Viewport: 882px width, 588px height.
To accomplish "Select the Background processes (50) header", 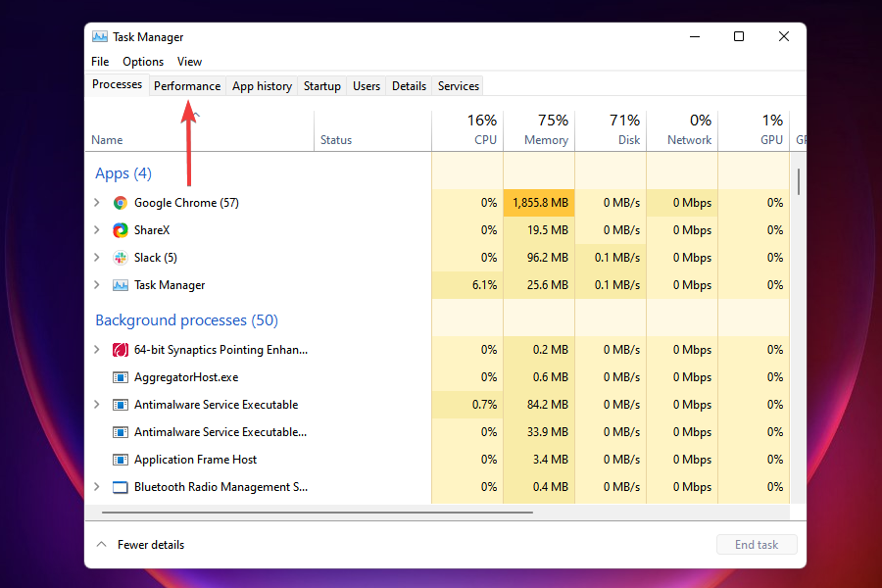I will click(x=187, y=320).
